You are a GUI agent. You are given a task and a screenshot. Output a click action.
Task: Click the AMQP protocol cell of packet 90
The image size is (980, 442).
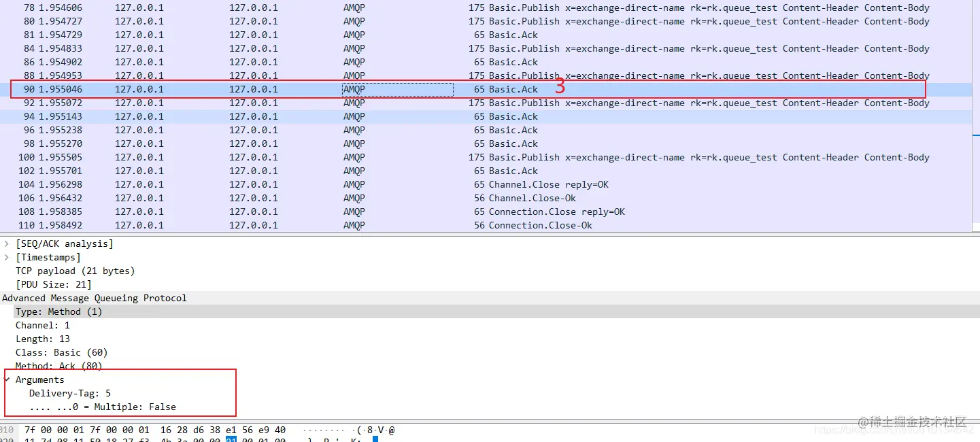click(397, 89)
